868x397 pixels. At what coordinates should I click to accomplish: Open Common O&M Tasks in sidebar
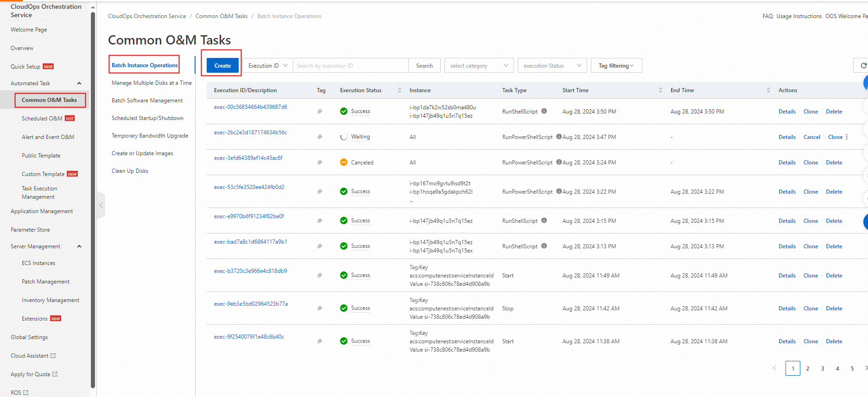point(49,100)
